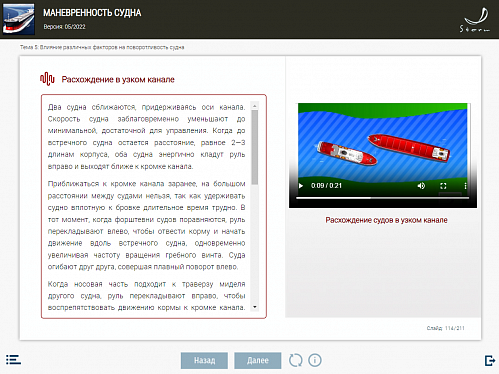This screenshot has width=499, height=374.
Task: Play the video
Action: [x=301, y=186]
